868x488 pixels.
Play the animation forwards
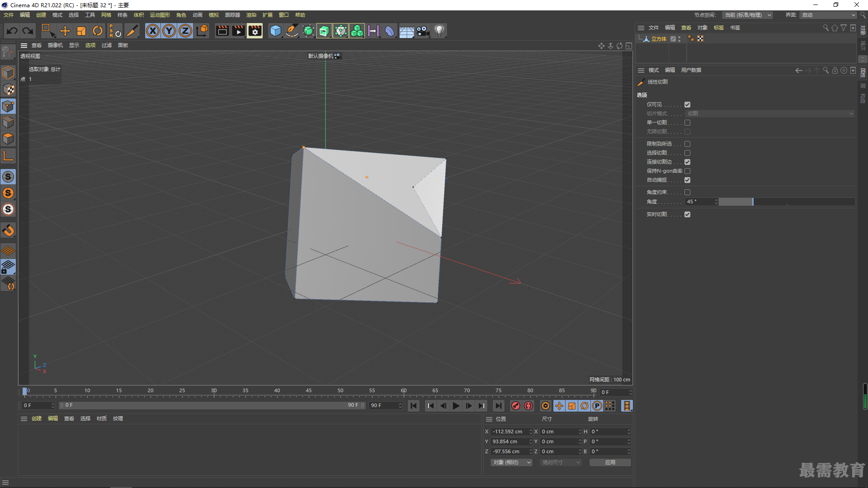pos(456,406)
